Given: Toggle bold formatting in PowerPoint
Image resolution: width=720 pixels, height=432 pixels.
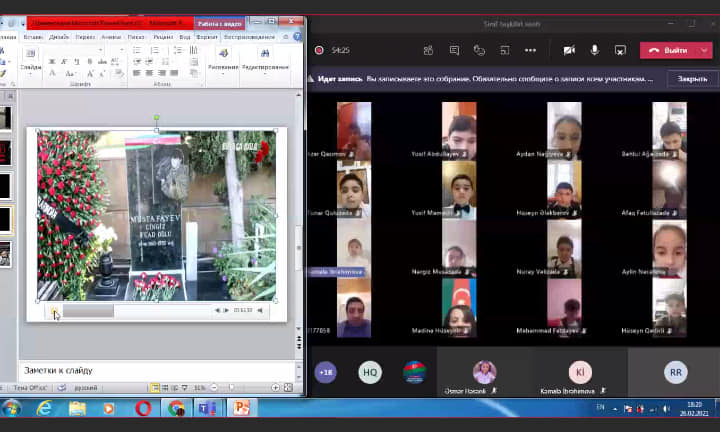Looking at the screenshot, I should click(52, 62).
